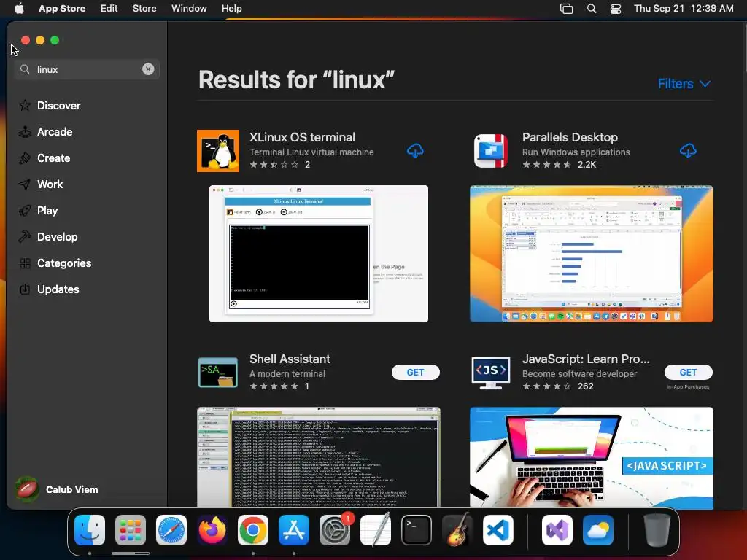The height and width of the screenshot is (560, 747).
Task: Clear the linux search text
Action: pos(148,69)
